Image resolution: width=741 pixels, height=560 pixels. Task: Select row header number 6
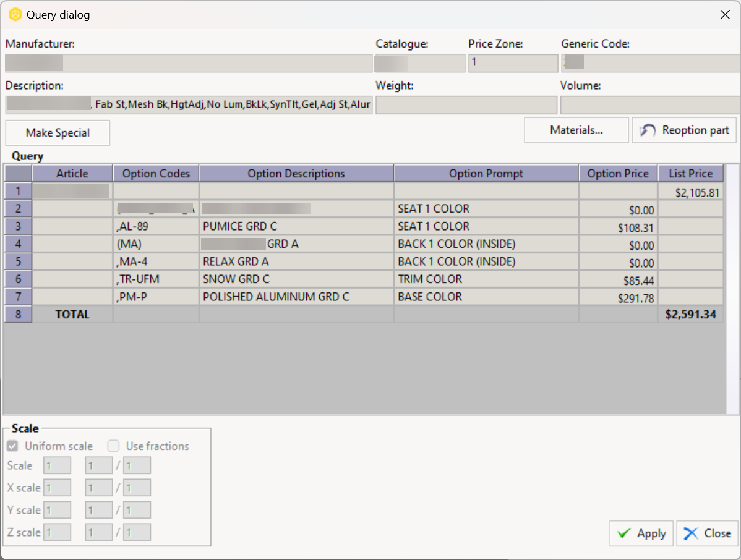[18, 279]
